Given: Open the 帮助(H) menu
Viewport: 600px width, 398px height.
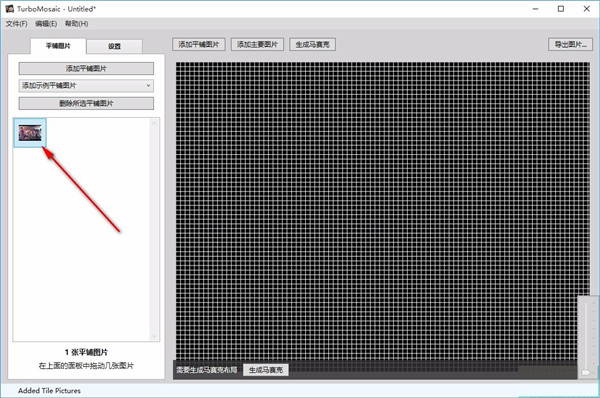Looking at the screenshot, I should pos(77,24).
